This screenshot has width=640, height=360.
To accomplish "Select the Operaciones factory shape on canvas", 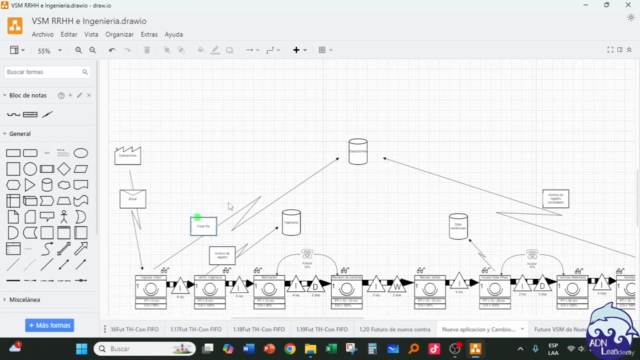I will 128,156.
